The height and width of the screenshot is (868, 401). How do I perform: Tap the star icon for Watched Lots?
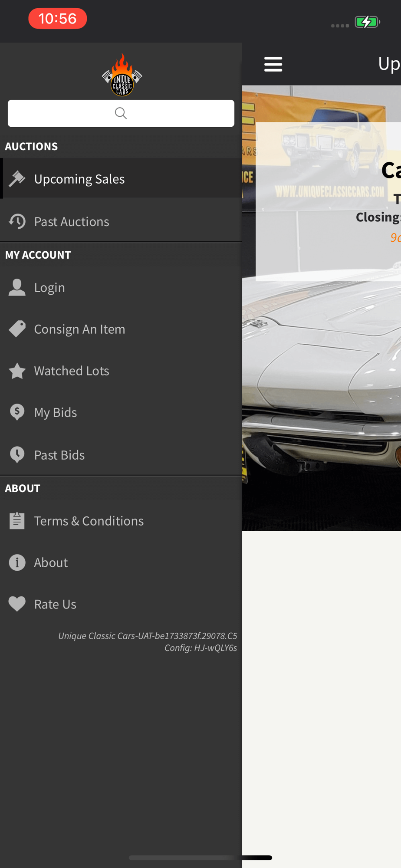tap(17, 371)
